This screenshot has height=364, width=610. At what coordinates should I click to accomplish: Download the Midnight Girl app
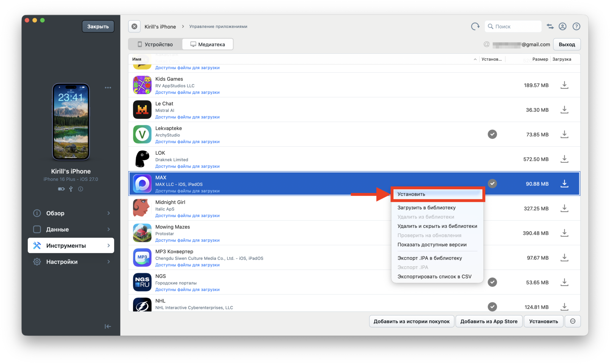564,208
